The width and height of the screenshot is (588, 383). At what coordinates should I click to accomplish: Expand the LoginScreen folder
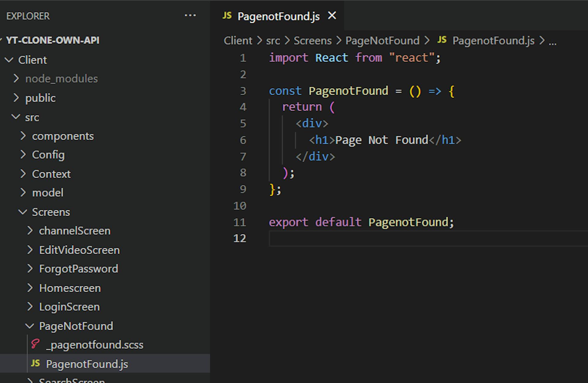click(30, 306)
